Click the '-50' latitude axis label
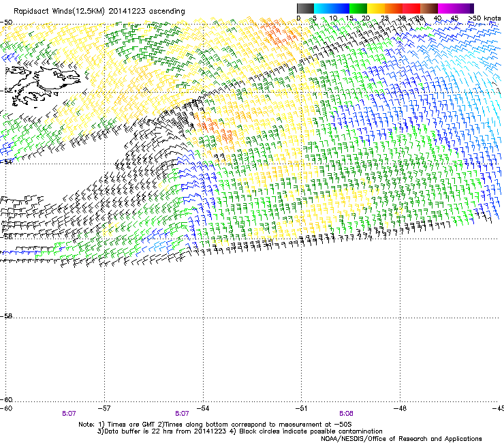Viewport: 504px width, 443px height. coord(6,22)
